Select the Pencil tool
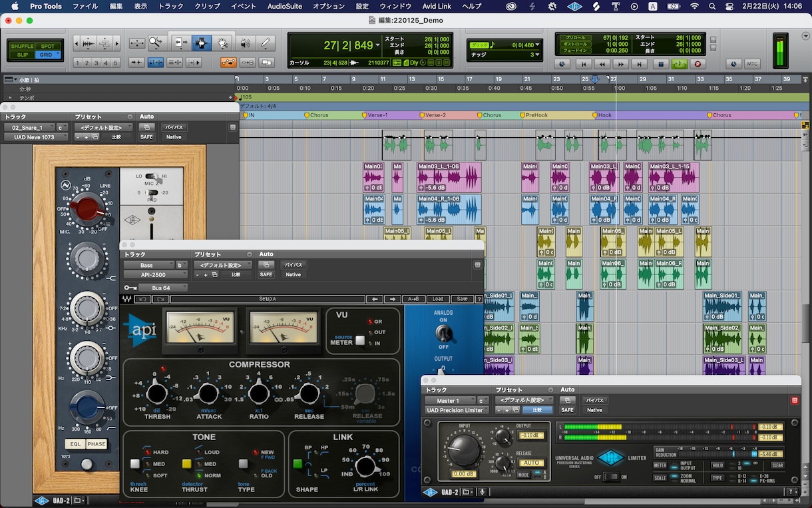Image resolution: width=812 pixels, height=508 pixels. click(266, 43)
